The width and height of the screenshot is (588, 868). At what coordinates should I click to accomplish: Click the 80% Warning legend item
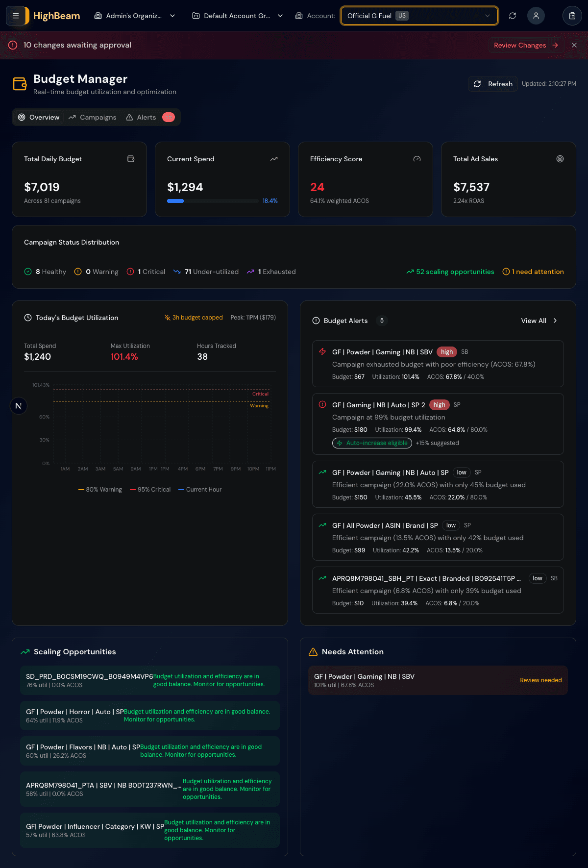pos(100,490)
